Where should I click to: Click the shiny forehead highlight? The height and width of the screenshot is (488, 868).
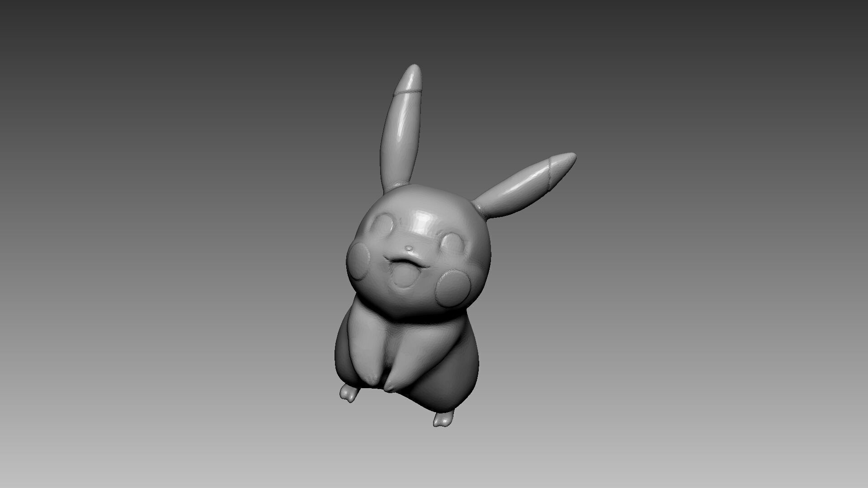423,221
